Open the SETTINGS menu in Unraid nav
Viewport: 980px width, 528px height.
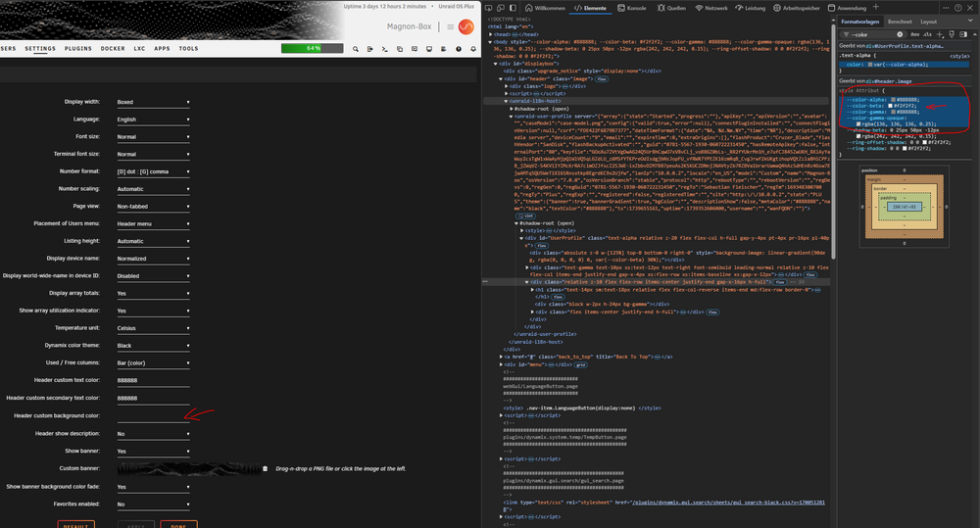(40, 49)
